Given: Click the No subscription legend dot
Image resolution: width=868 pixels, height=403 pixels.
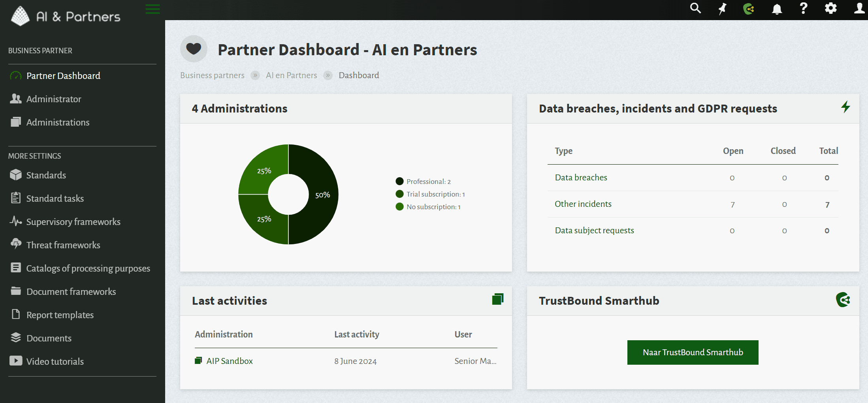Looking at the screenshot, I should click(x=399, y=206).
